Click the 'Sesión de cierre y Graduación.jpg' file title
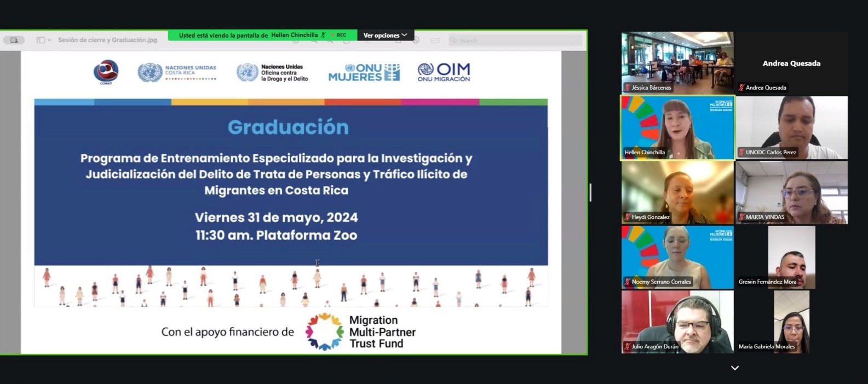868x384 pixels. 107,40
